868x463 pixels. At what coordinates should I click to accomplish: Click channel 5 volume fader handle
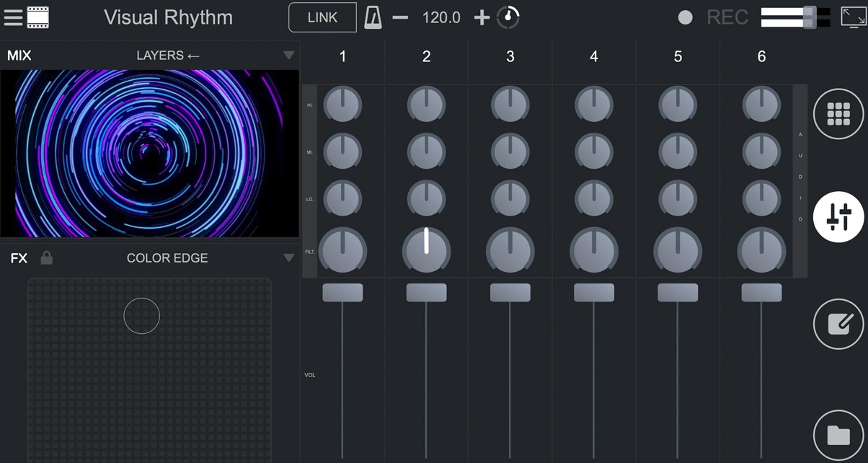(x=678, y=292)
